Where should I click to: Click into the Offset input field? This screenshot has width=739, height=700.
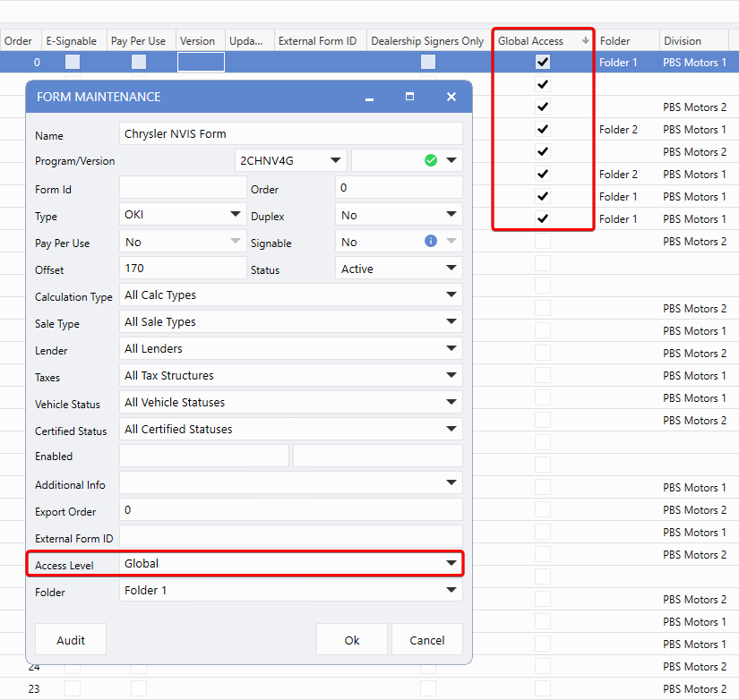tap(182, 268)
